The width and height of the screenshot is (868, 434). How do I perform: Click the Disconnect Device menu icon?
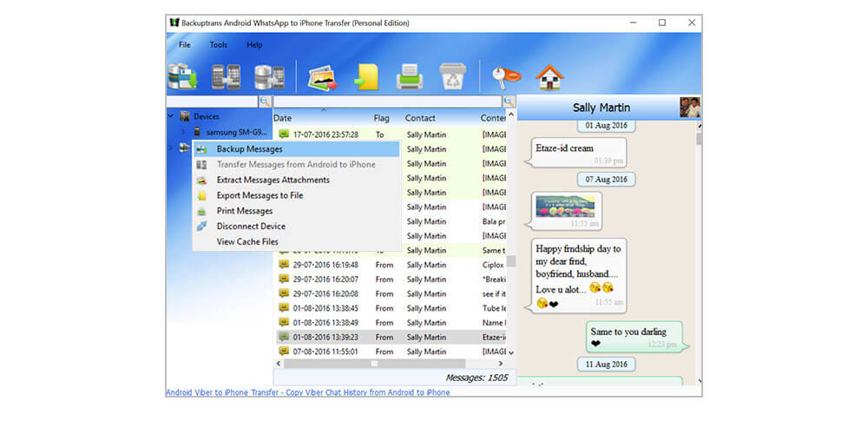tap(201, 226)
